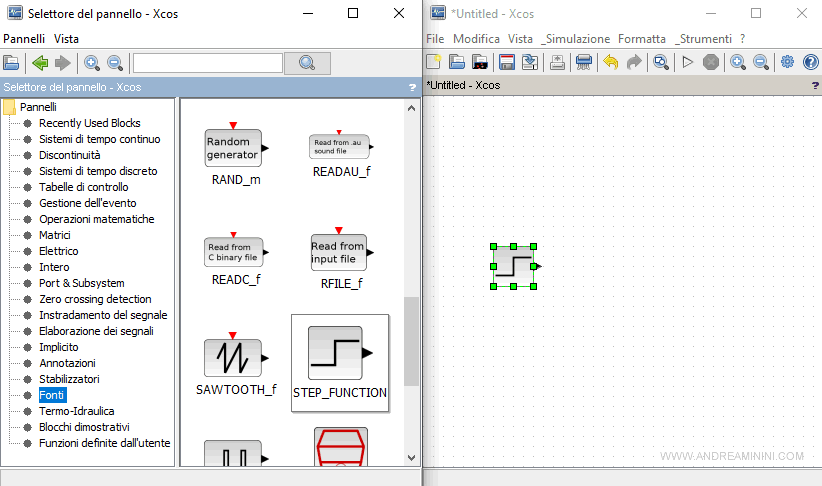The height and width of the screenshot is (486, 822).
Task: Select Recently Used Blocks palette
Action: tap(90, 123)
